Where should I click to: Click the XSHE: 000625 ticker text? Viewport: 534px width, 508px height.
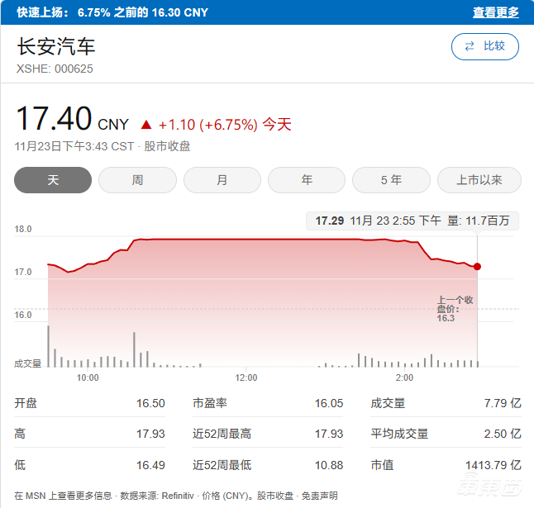pos(54,69)
